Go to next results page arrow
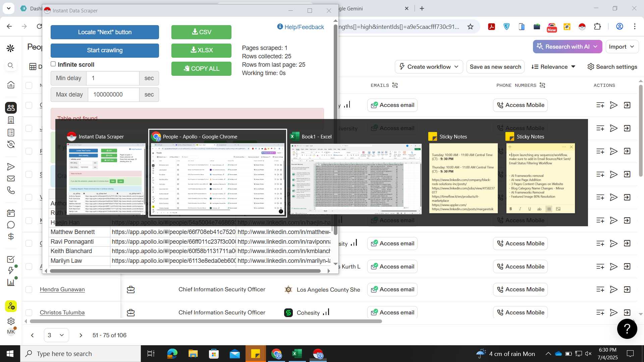 click(x=81, y=335)
